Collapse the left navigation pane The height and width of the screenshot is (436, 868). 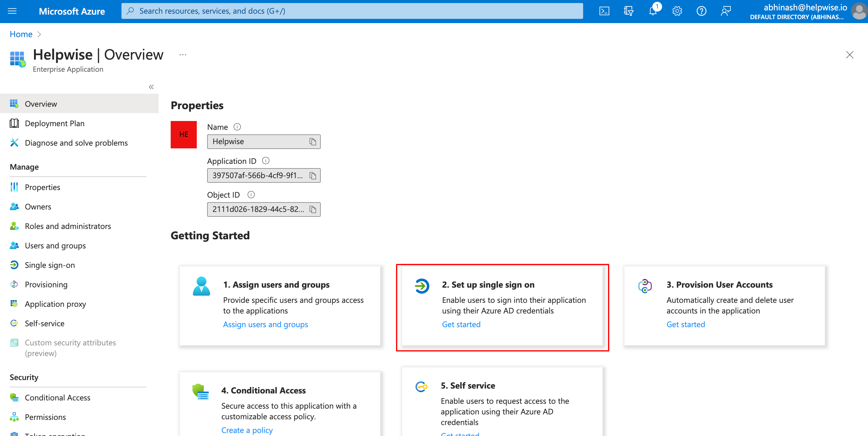[151, 87]
